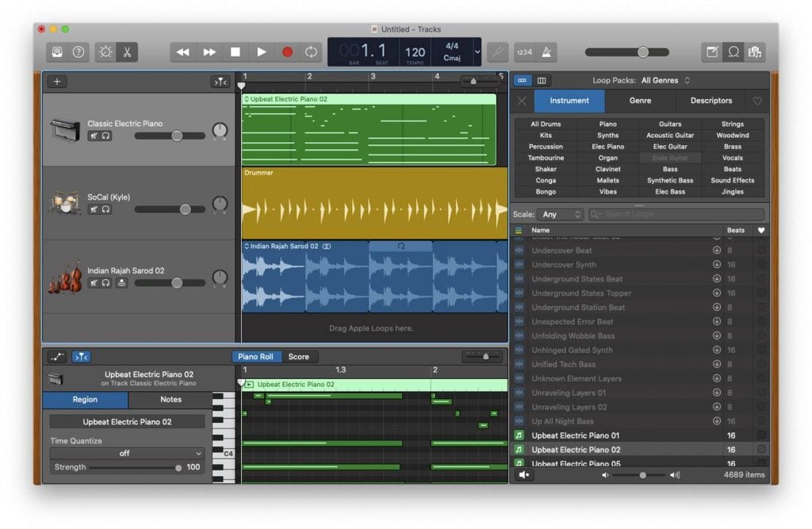The image size is (812, 529).
Task: Select the Classic Electric Piano track icon
Action: [x=65, y=129]
